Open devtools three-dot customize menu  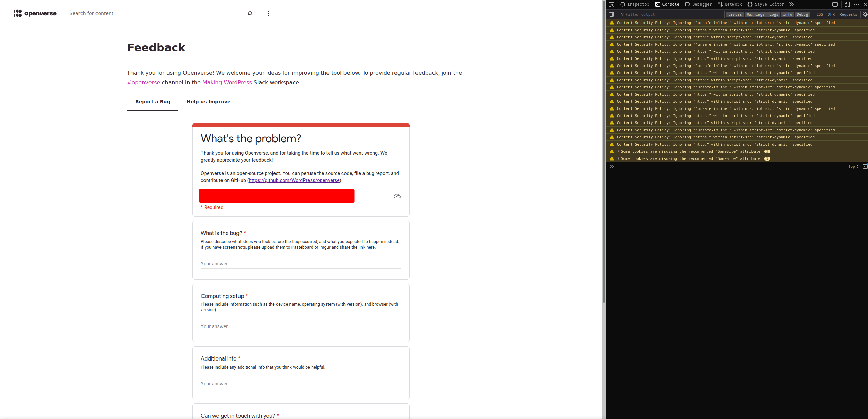(x=856, y=4)
